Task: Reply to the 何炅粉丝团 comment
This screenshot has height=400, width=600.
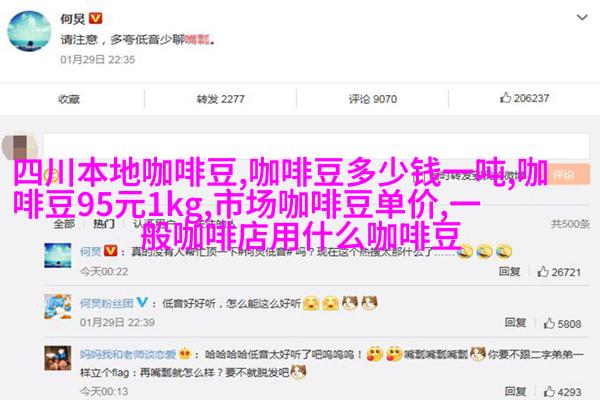Action: 515,323
